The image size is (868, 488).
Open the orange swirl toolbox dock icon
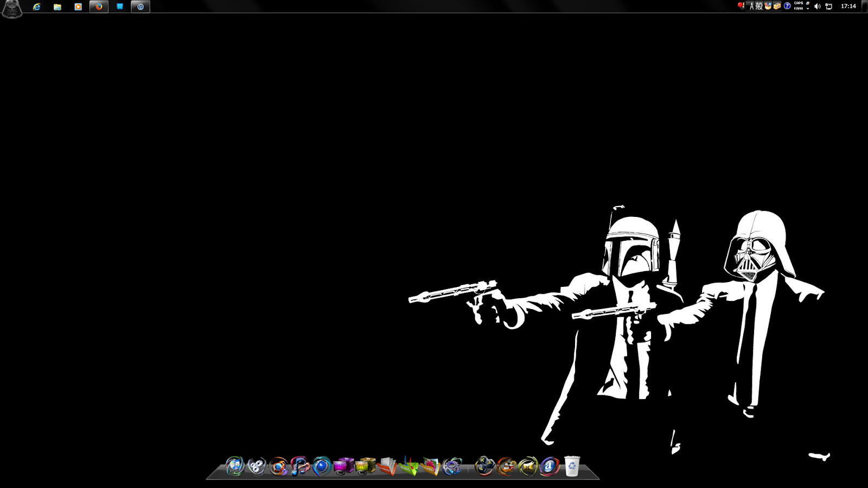506,466
